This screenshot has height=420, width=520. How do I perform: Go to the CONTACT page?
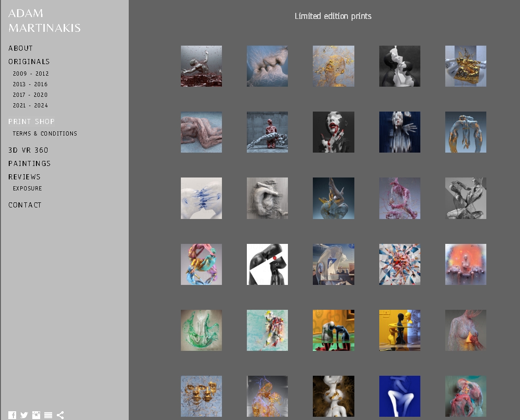(x=25, y=205)
